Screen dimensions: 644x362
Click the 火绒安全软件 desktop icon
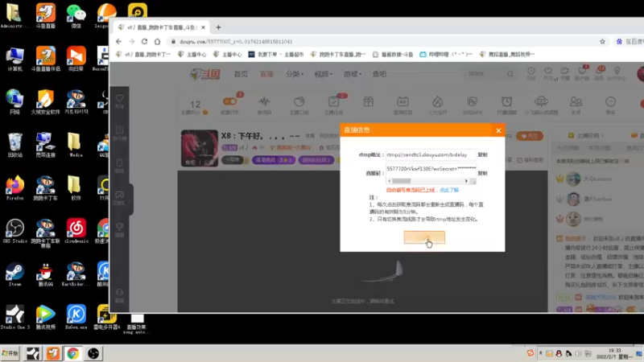pos(45,102)
